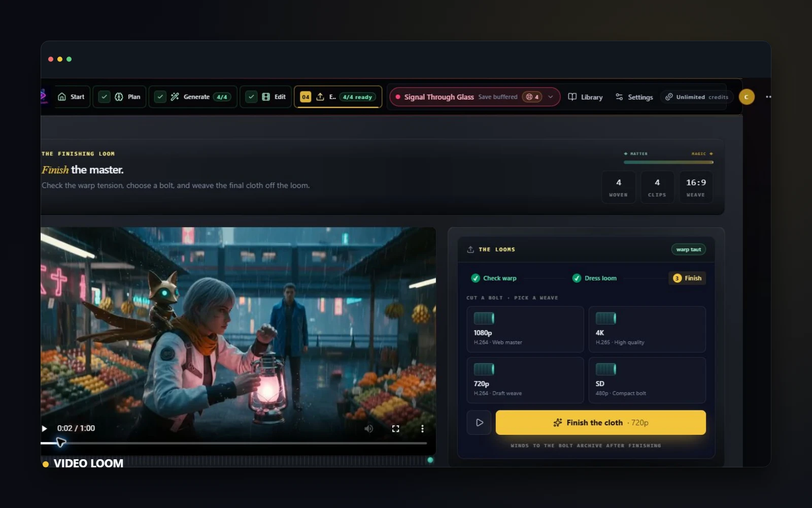
Task: Go to the Check warp step
Action: pos(494,278)
